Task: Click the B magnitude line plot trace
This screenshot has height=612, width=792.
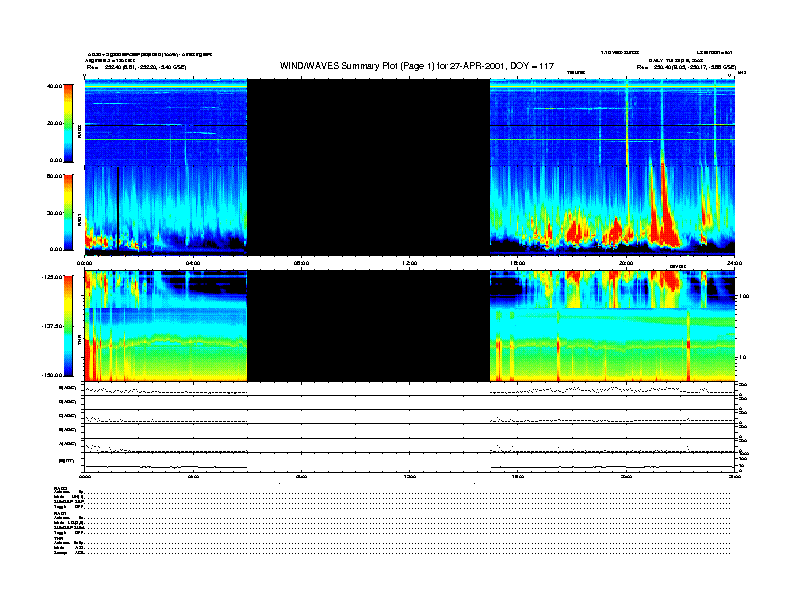Action: pos(410,466)
